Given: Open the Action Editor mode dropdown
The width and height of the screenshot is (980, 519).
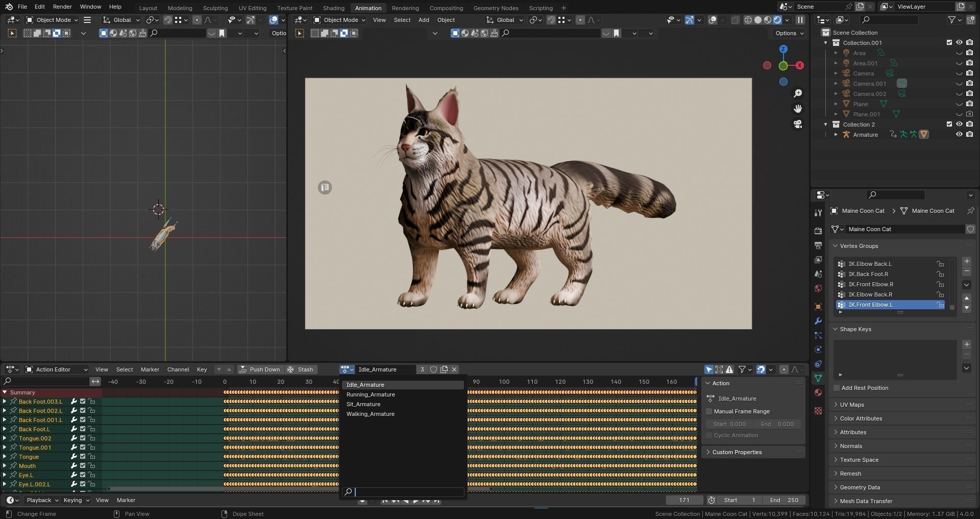Looking at the screenshot, I should (57, 369).
